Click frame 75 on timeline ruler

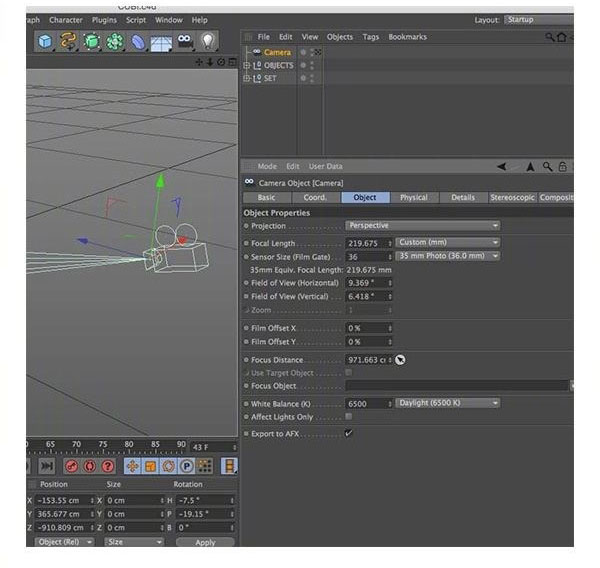(x=103, y=445)
